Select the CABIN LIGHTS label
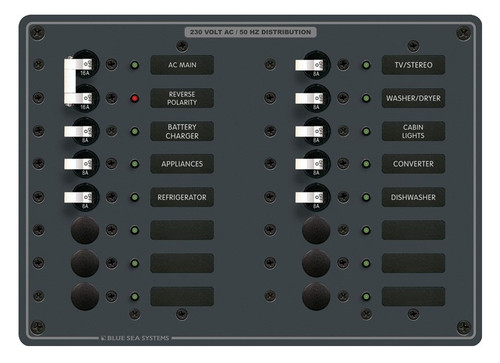This screenshot has width=500, height=363. (x=413, y=131)
